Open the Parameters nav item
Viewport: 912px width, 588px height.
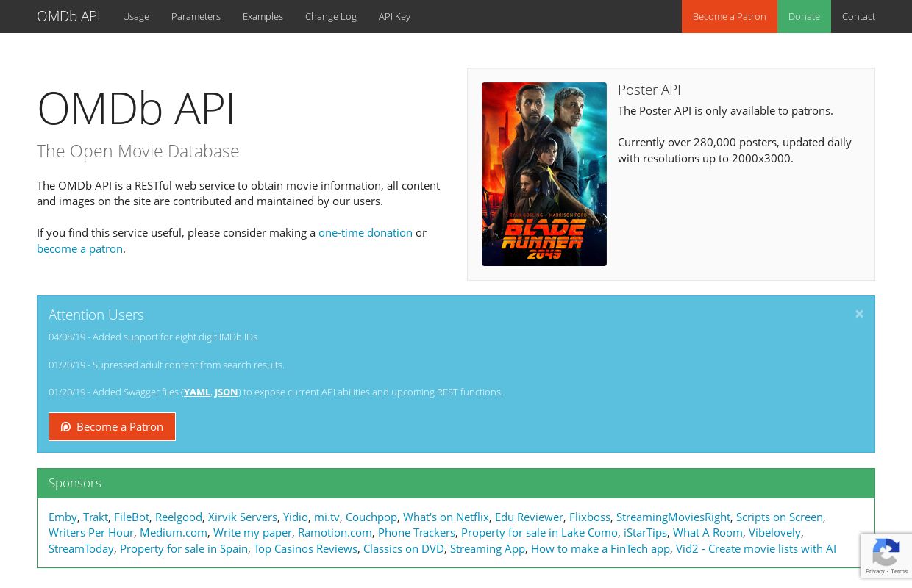click(x=196, y=16)
